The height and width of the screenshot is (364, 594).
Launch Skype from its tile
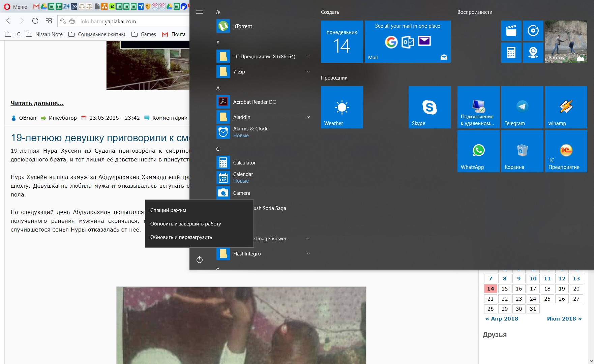(429, 107)
